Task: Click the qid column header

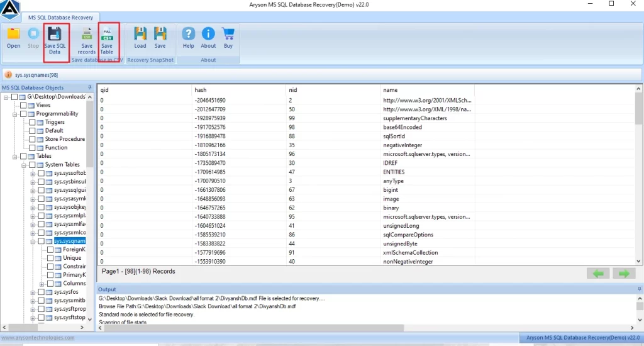Action: [144, 90]
